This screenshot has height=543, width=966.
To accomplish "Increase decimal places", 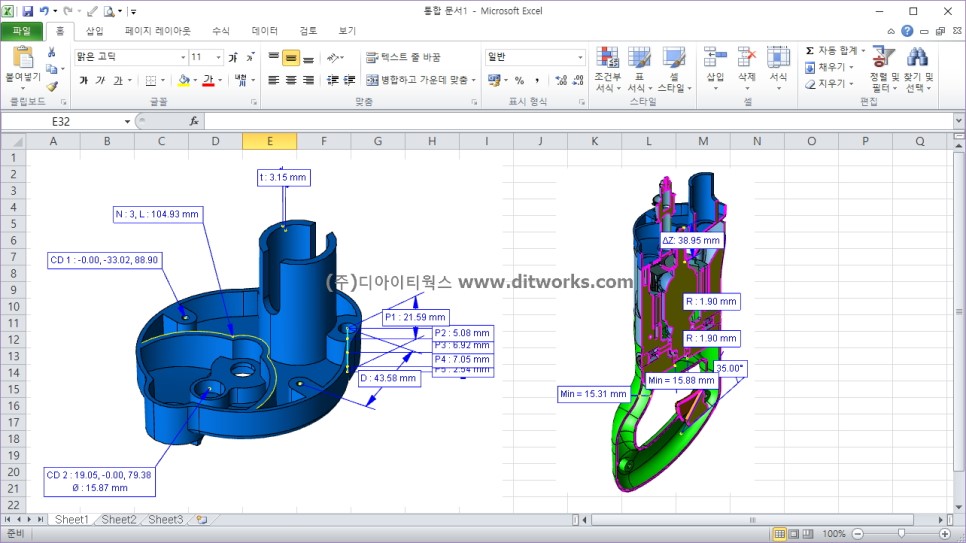I will click(x=561, y=80).
